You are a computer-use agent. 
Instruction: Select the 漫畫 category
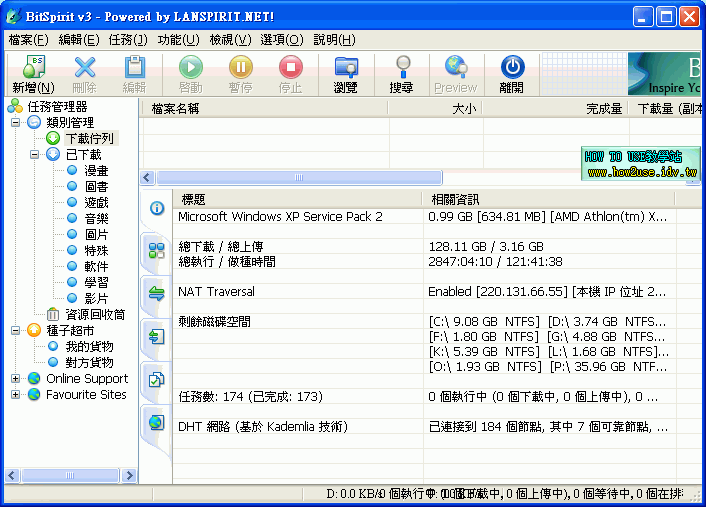(x=96, y=171)
